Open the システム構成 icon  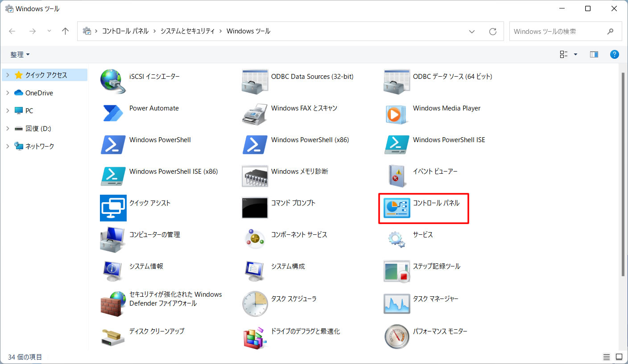[255, 271]
